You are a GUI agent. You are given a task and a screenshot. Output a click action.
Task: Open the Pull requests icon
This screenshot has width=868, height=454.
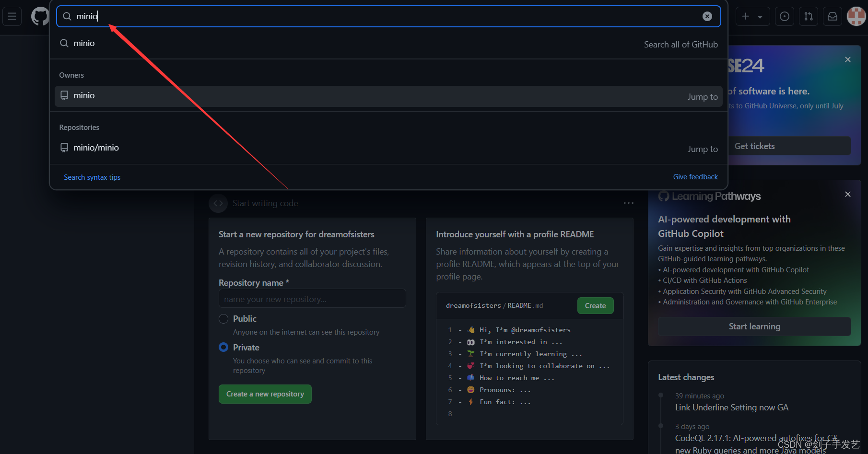pos(809,16)
